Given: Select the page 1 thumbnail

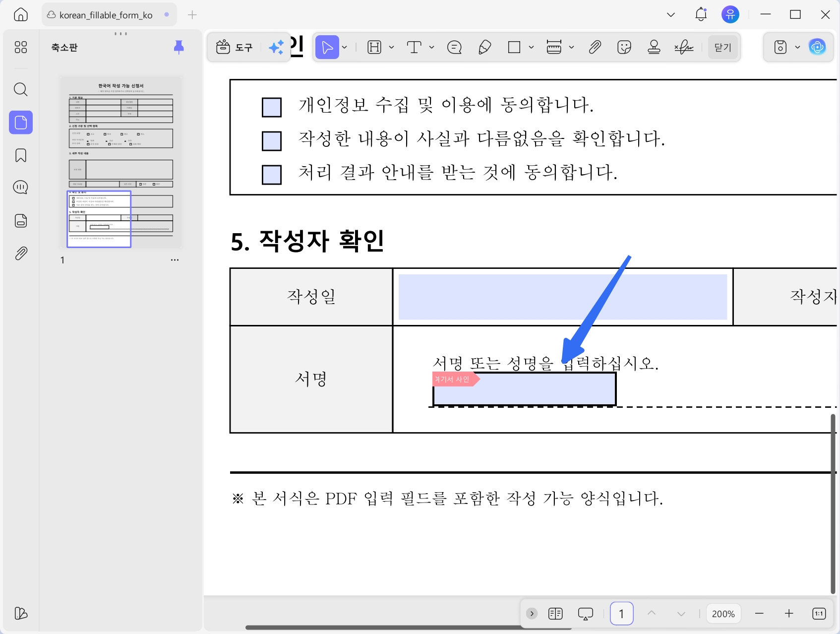Looking at the screenshot, I should 121,162.
